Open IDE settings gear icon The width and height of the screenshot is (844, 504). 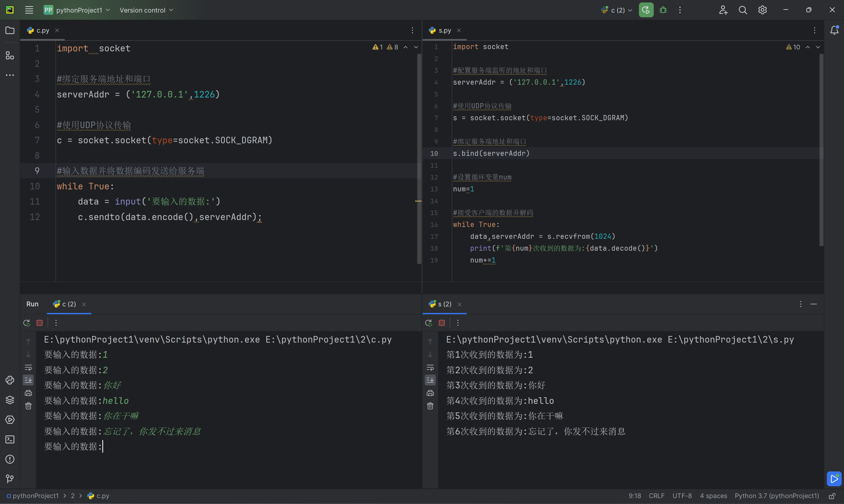pos(763,10)
